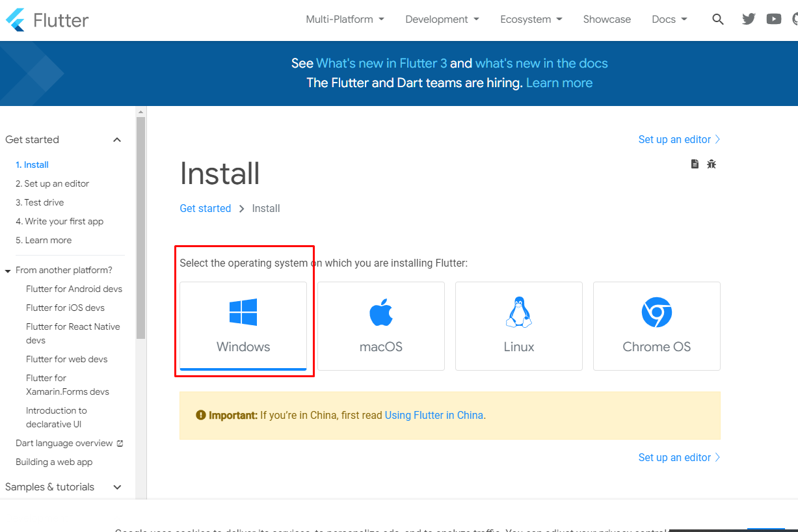This screenshot has height=532, width=798.
Task: Click What's new in Flutter 3 link
Action: pyautogui.click(x=382, y=63)
